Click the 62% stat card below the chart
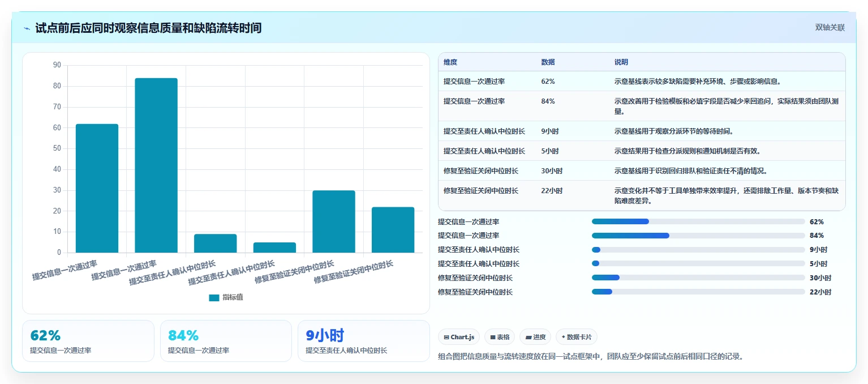868x384 pixels. [88, 341]
